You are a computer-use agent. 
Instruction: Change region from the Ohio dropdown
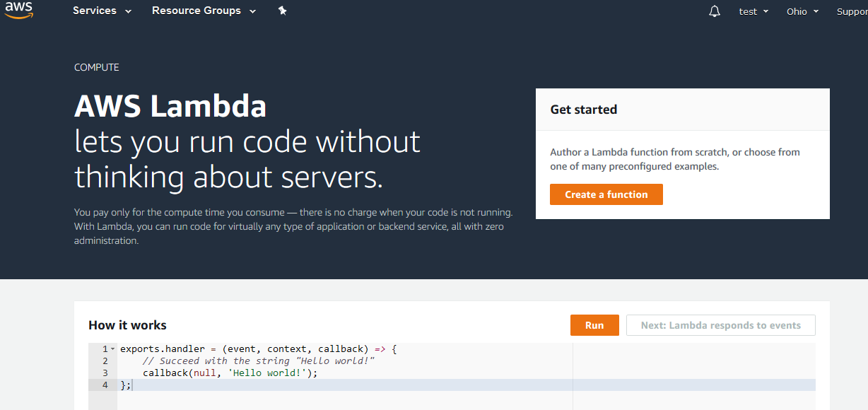(x=802, y=12)
